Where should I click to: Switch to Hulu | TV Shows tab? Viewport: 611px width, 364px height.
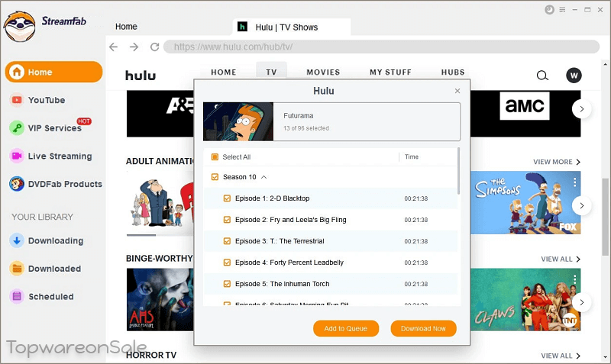coord(292,27)
